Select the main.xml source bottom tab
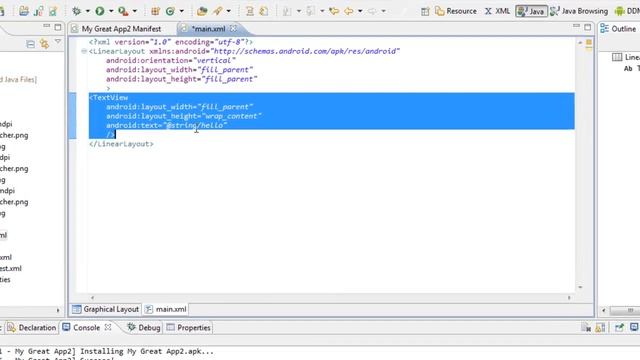Viewport: 640px width, 360px height. pos(166,309)
